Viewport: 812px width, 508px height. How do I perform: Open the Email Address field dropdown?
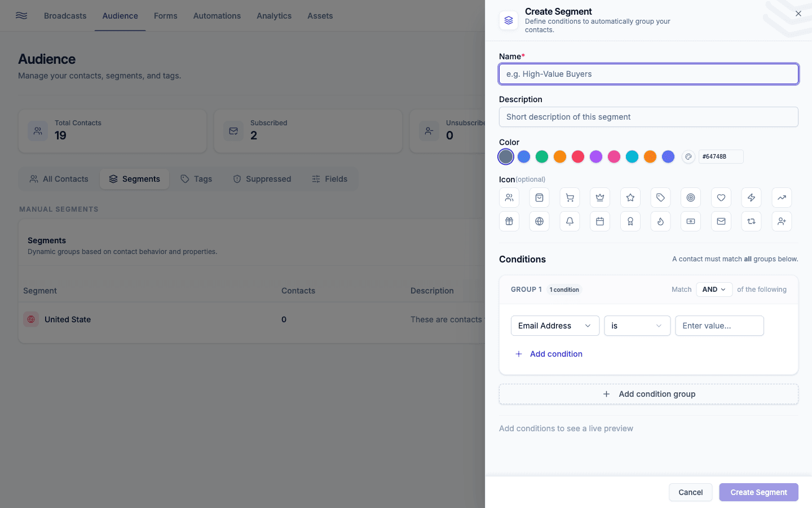[x=555, y=326]
